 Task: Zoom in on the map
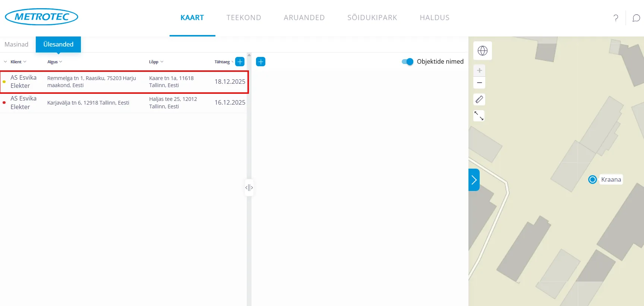click(x=479, y=70)
